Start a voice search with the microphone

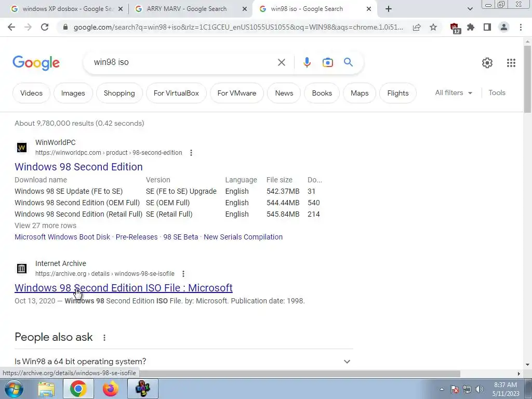coord(307,62)
